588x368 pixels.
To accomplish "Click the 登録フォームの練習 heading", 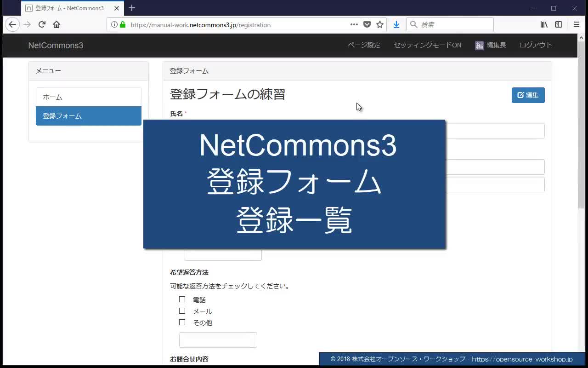I will tap(227, 94).
